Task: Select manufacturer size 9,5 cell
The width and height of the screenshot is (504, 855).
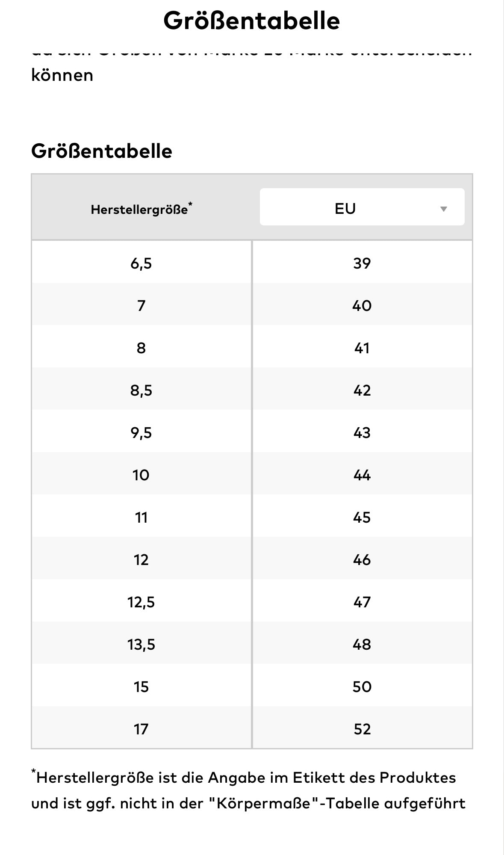Action: pyautogui.click(x=141, y=432)
